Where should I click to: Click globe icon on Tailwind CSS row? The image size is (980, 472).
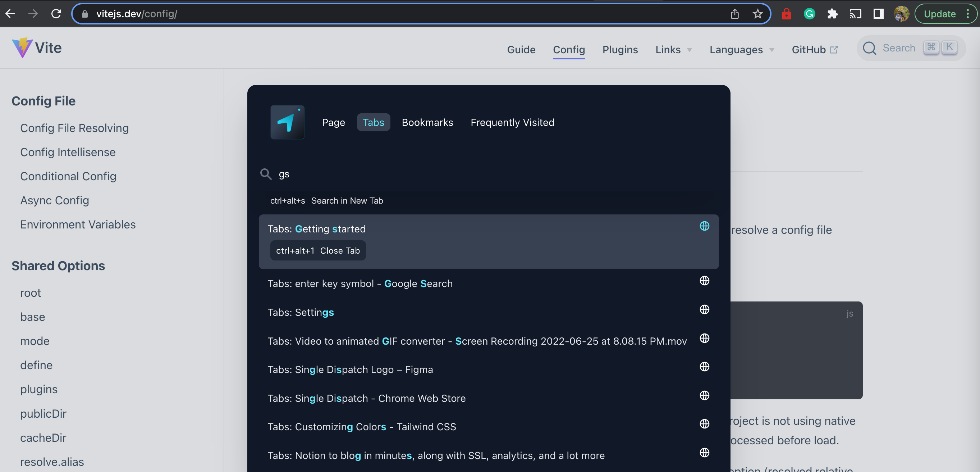(704, 424)
